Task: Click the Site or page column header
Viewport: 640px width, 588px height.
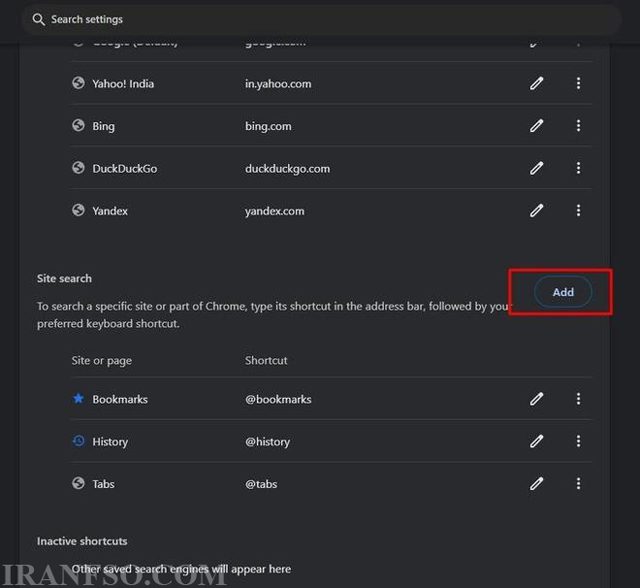Action: (x=102, y=361)
